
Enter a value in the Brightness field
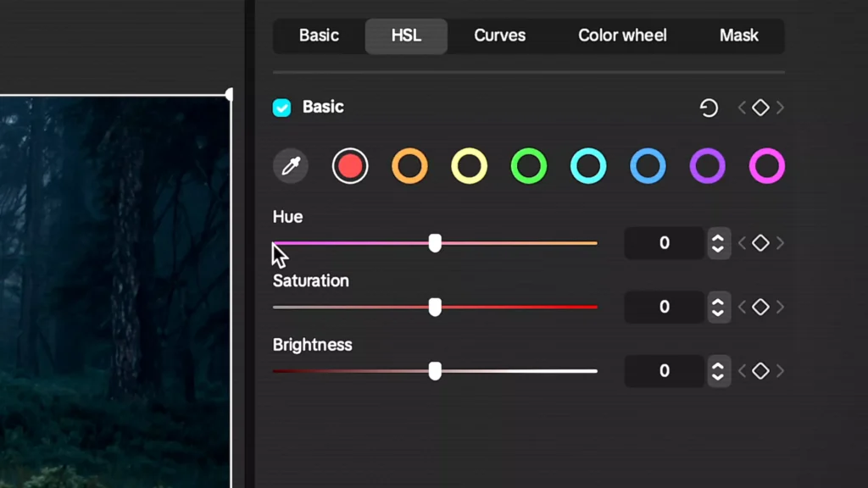pos(664,370)
